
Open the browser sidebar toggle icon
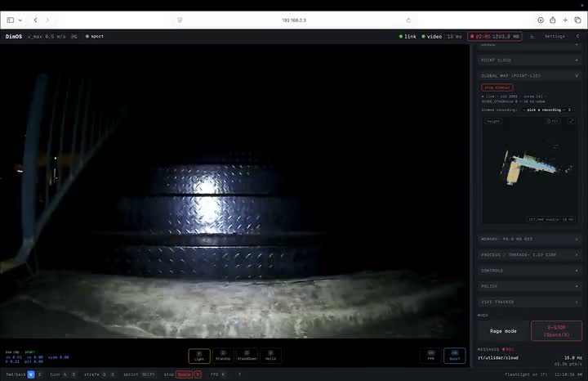[x=11, y=20]
